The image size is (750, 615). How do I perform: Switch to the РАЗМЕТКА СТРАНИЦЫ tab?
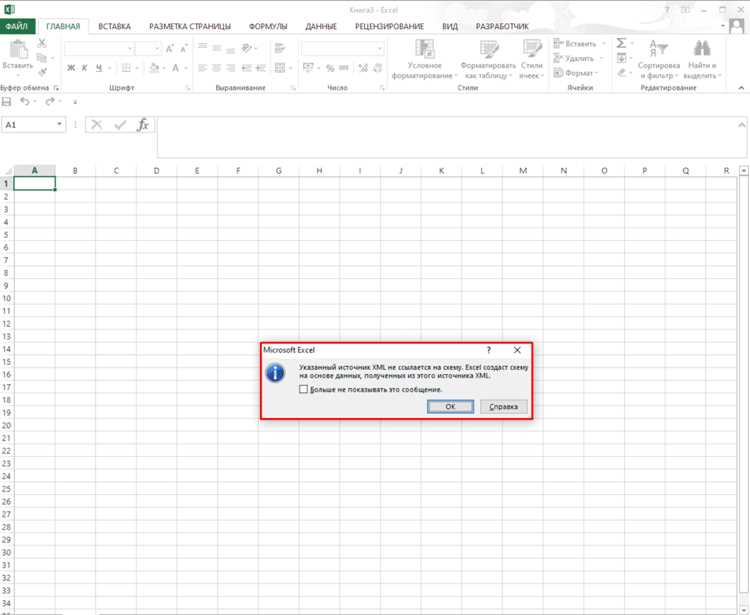[x=190, y=26]
